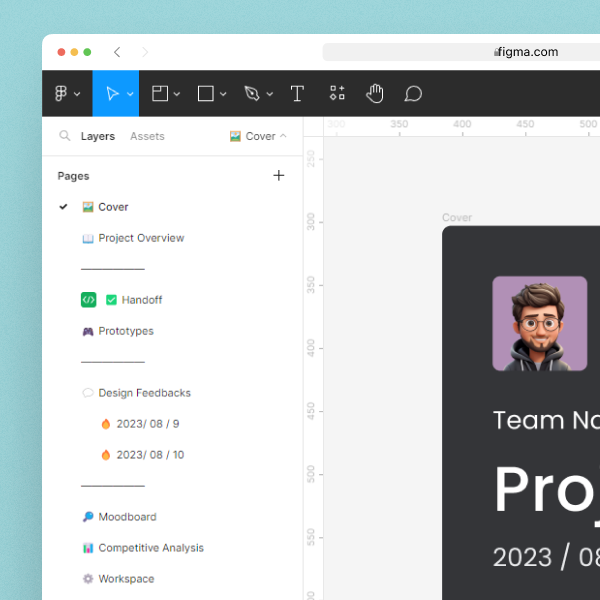Select the Frame tool
Screen dimensions: 600x600
160,93
